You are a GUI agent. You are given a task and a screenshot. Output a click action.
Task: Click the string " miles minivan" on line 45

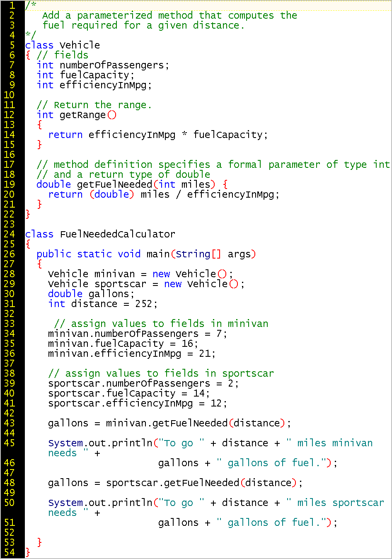(x=329, y=443)
